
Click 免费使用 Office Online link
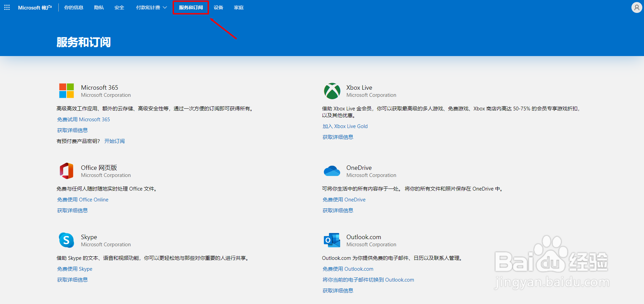83,200
